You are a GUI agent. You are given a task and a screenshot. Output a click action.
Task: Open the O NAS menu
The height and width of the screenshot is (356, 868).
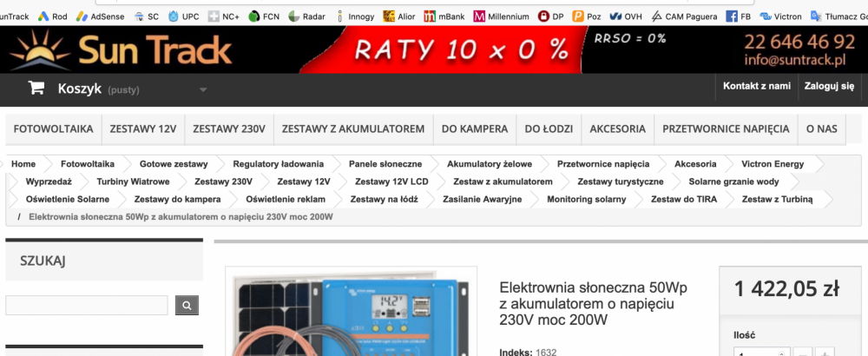[821, 129]
